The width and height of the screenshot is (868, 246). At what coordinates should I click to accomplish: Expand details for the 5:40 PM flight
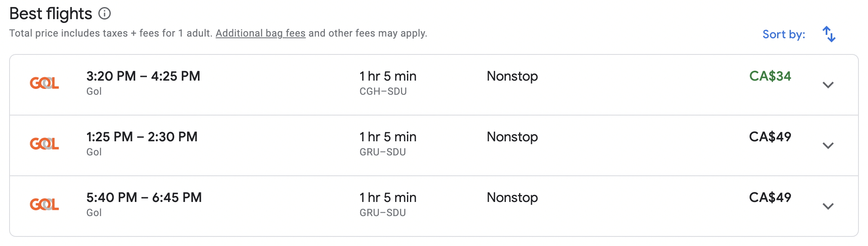tap(828, 206)
